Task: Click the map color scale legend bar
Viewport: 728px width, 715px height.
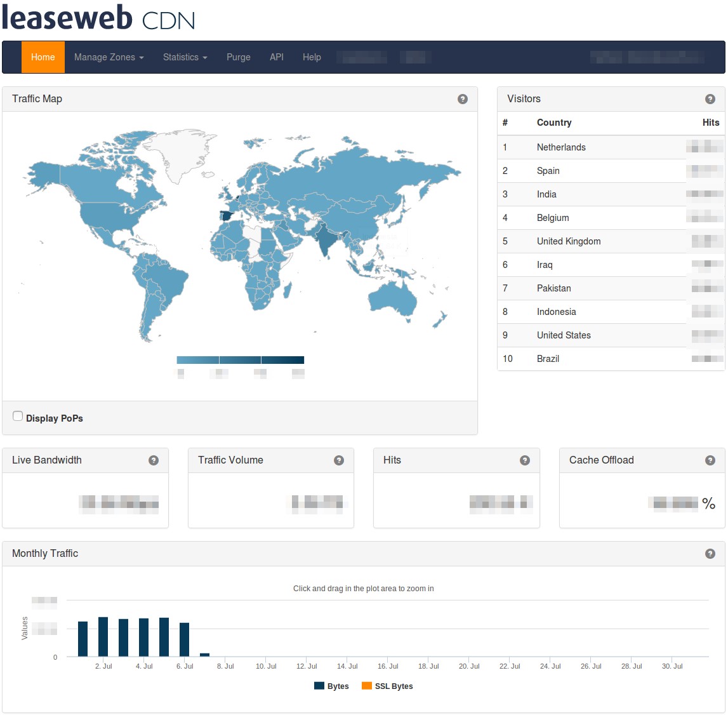Action: [x=240, y=360]
